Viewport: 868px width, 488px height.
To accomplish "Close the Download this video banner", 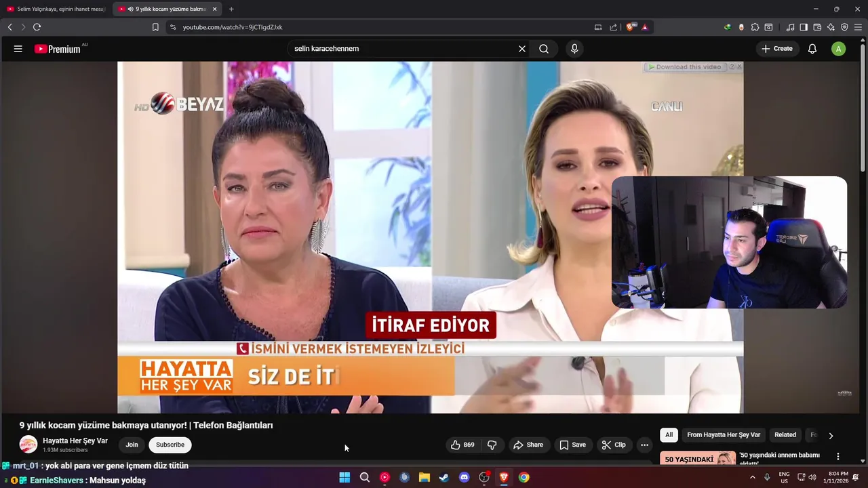I will [739, 66].
